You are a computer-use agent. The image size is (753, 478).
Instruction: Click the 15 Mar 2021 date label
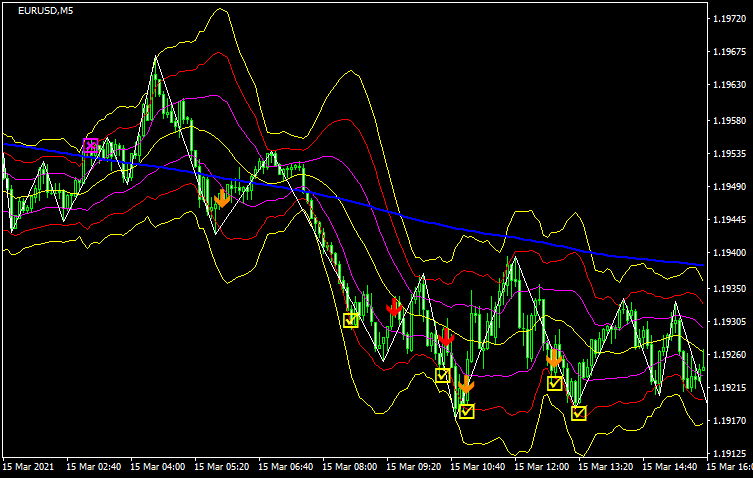click(x=28, y=466)
